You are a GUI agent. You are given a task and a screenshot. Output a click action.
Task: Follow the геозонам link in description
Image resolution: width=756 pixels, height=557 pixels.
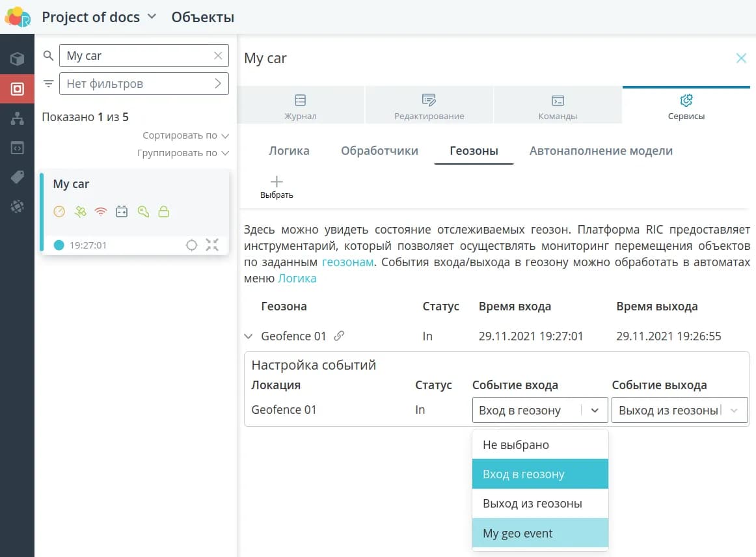click(347, 262)
